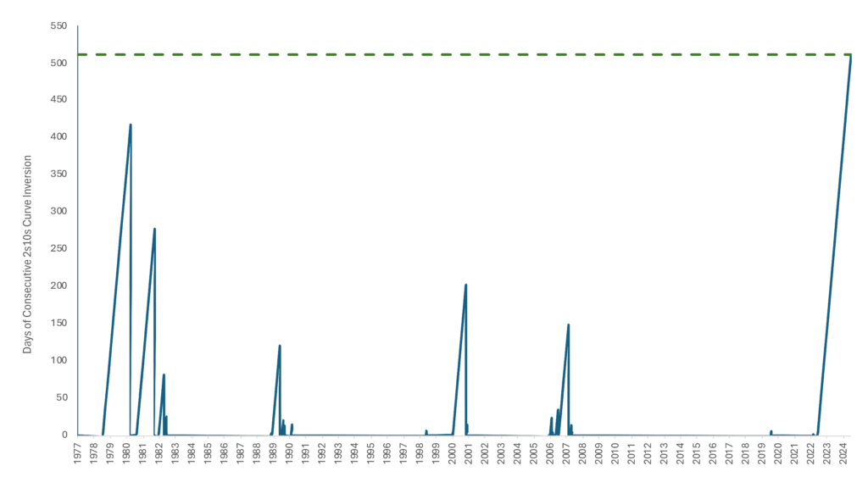Click the 2000 inversion peak near 200 days
This screenshot has height=488, width=868.
[x=465, y=285]
